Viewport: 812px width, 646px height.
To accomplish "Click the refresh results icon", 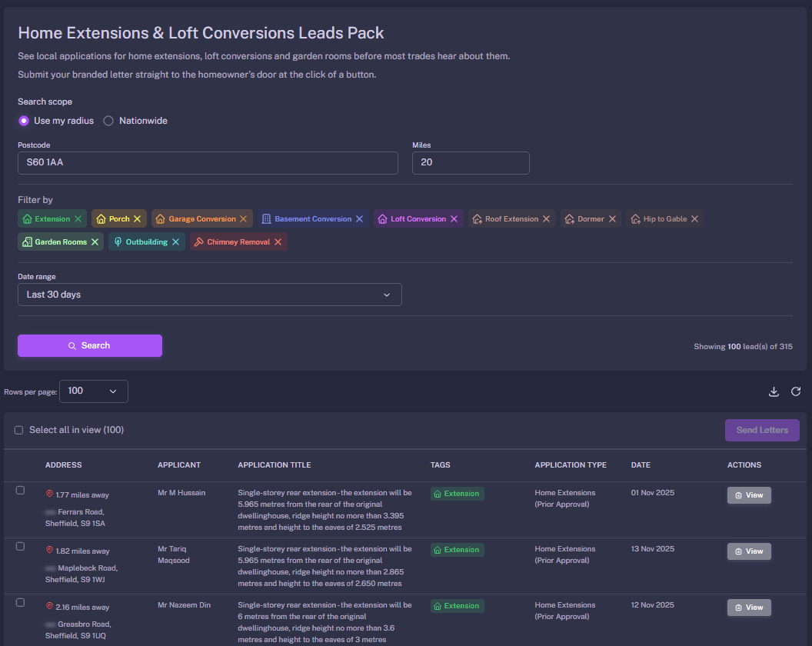I will pos(796,391).
